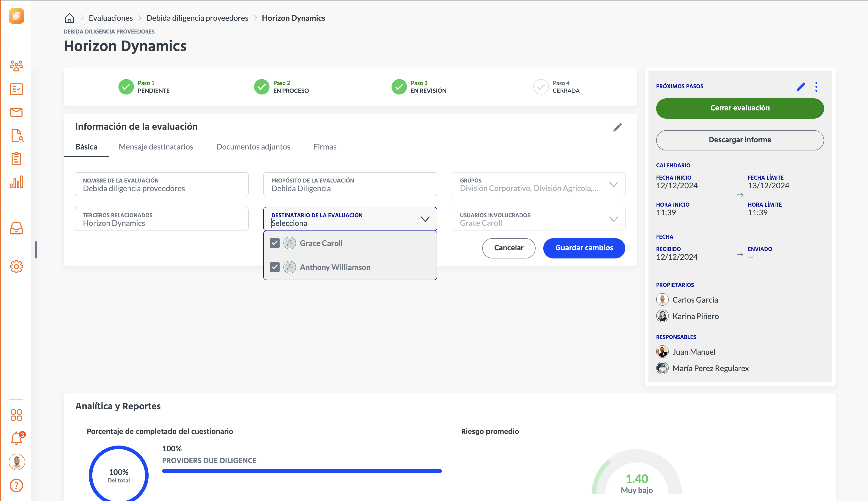868x501 pixels.
Task: Switch to the Documentos adjuntos tab
Action: (x=253, y=147)
